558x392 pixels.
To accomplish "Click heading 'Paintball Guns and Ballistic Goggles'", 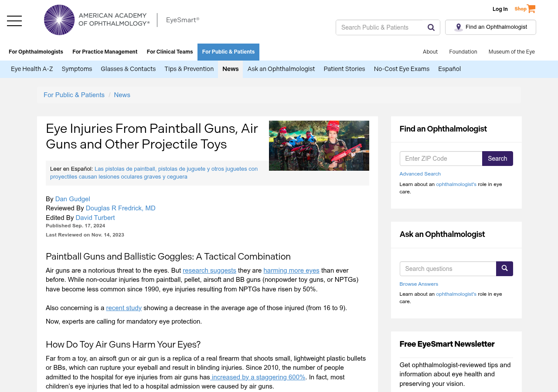I will click(168, 257).
